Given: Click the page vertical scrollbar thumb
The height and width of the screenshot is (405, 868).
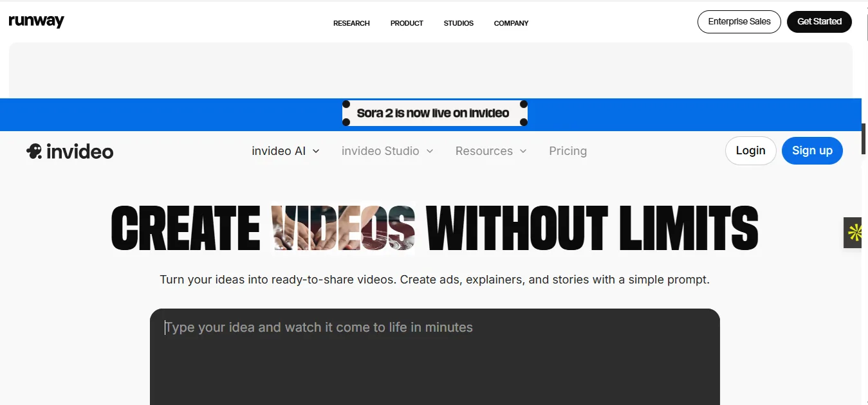Looking at the screenshot, I should [865, 138].
